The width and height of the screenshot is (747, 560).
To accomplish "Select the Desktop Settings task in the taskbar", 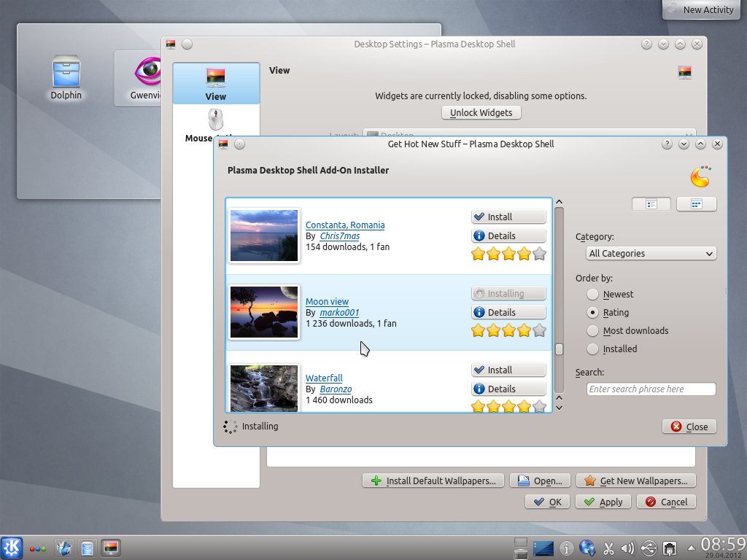I will pos(111,548).
